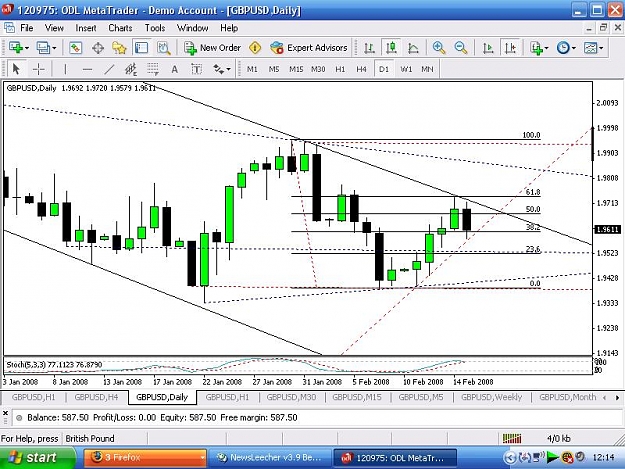Image resolution: width=625 pixels, height=469 pixels.
Task: Toggle the Data Window crosshair icon
Action: point(98,48)
